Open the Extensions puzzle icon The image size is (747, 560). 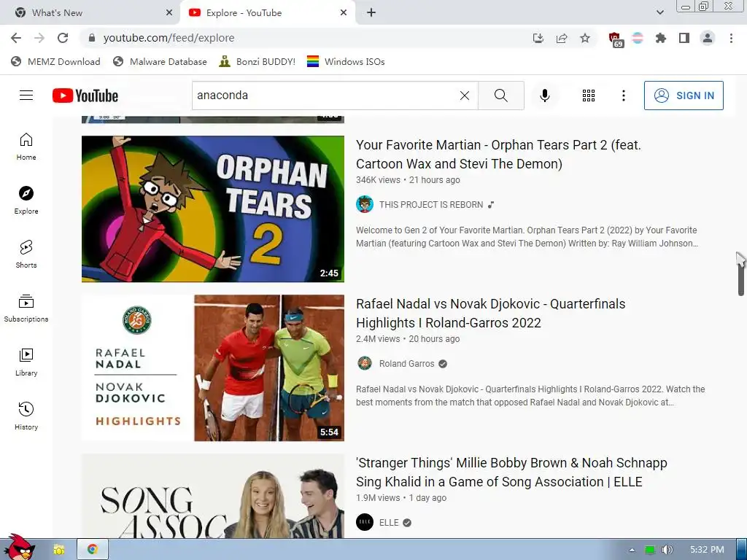coord(661,38)
